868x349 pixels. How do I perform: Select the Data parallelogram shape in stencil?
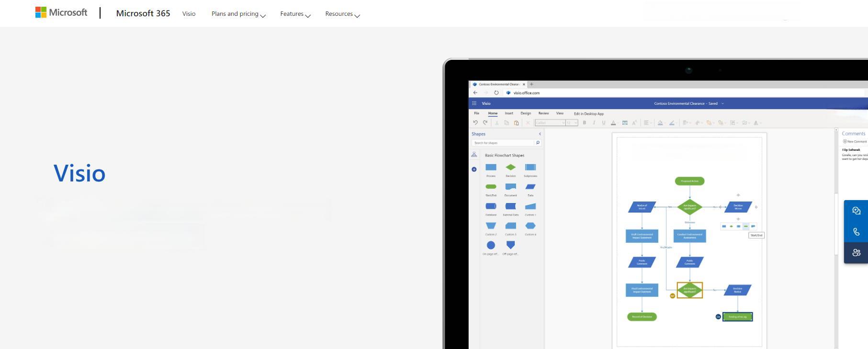click(x=530, y=187)
